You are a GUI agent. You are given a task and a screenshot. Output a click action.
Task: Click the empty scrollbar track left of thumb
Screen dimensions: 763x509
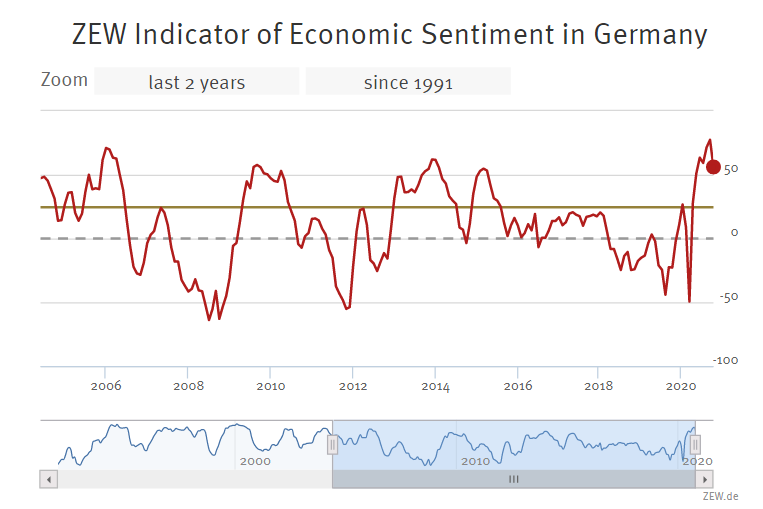[x=190, y=479]
